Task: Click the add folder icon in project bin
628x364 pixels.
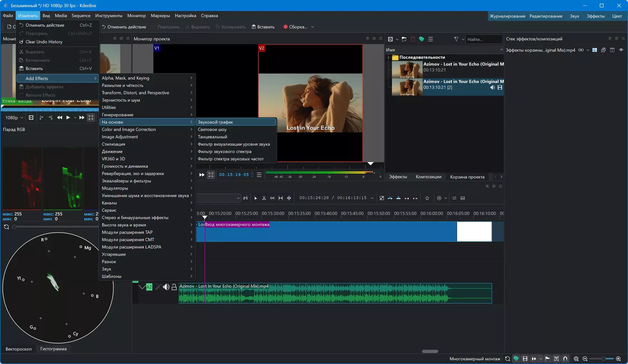Action: (404, 39)
